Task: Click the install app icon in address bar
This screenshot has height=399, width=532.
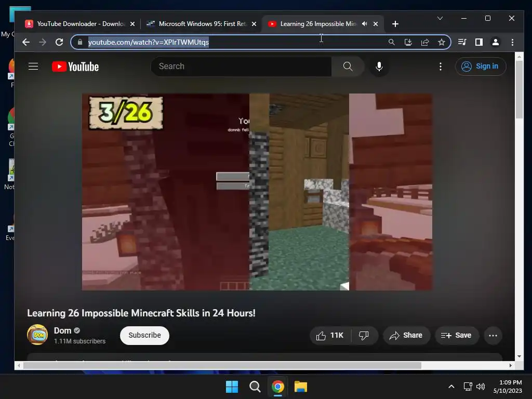Action: (408, 42)
